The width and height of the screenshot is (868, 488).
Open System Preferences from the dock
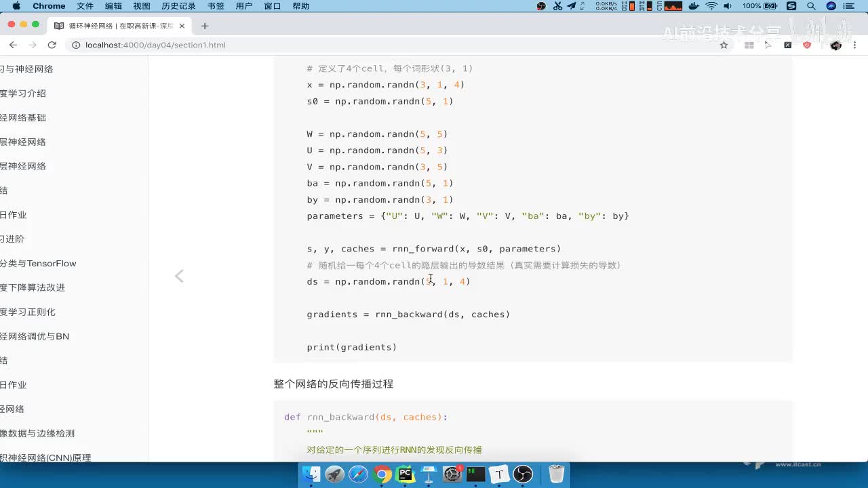tap(452, 474)
